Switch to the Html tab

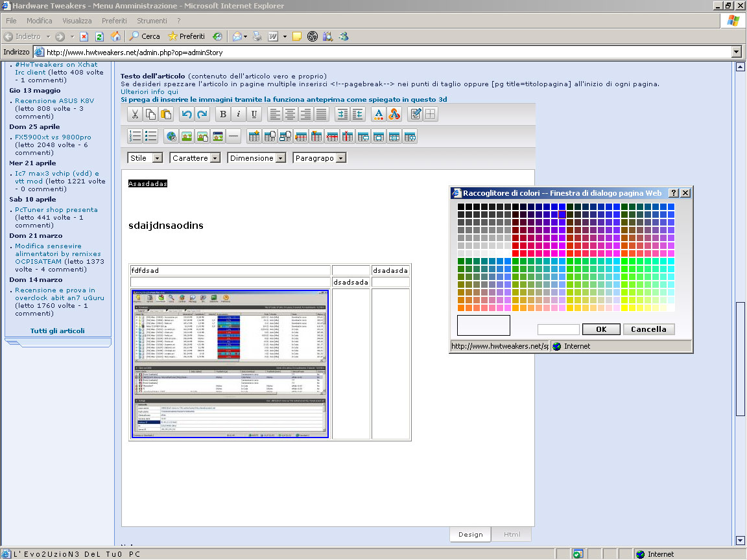(x=512, y=535)
